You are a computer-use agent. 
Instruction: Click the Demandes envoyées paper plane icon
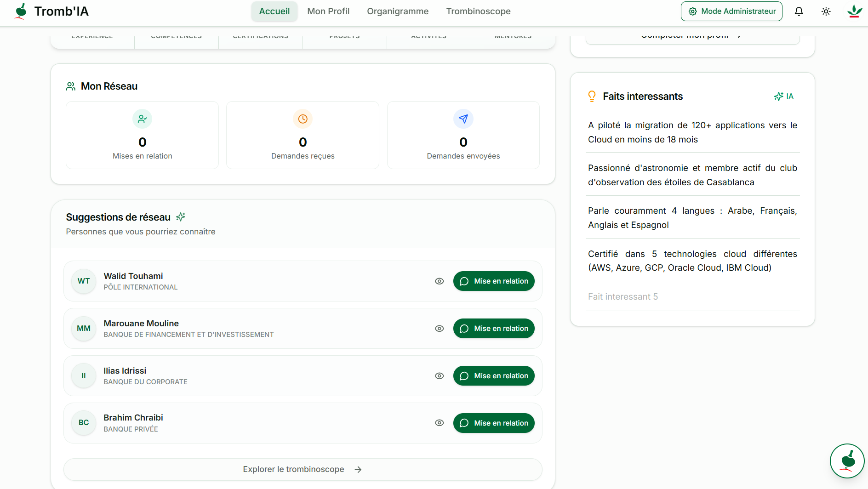(x=463, y=119)
